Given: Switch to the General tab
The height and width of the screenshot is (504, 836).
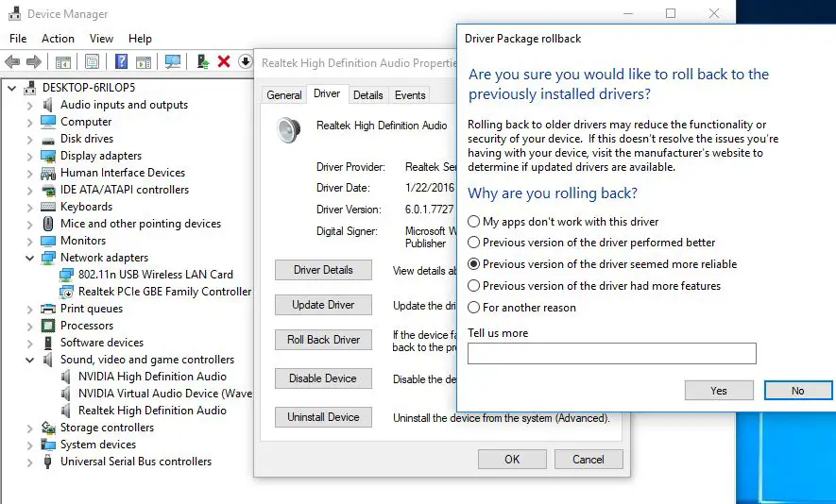Looking at the screenshot, I should [x=283, y=94].
